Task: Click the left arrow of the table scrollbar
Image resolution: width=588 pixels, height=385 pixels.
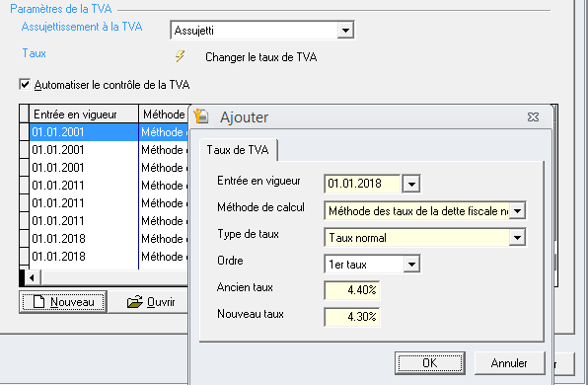Action: point(32,278)
